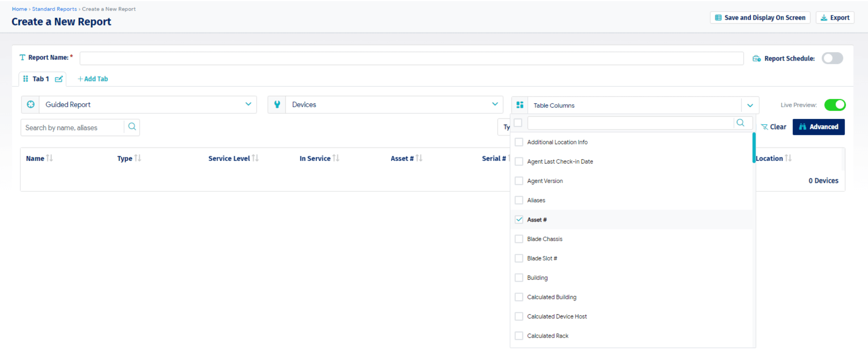Screen dimensions: 868x360
Task: Check Agent Last Check-in Date column
Action: click(519, 161)
